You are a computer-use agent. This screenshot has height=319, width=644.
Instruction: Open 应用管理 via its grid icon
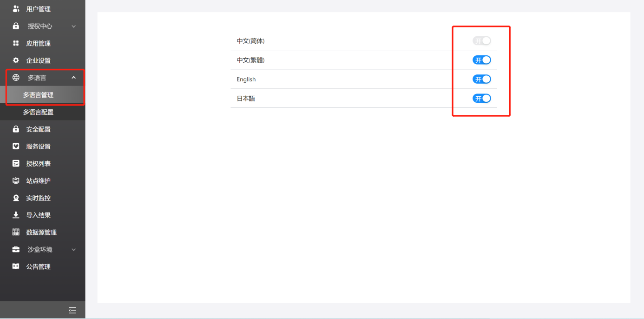pyautogui.click(x=16, y=43)
